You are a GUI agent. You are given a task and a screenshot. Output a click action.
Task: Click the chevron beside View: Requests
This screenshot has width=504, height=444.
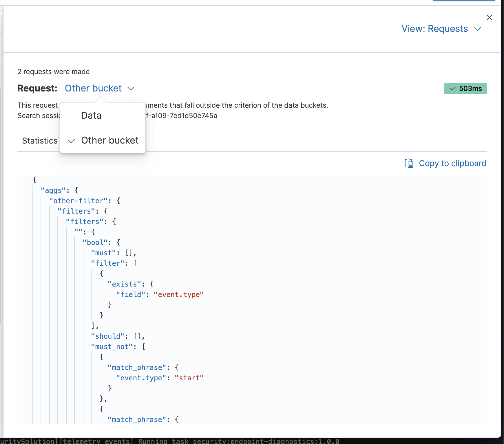pos(477,29)
